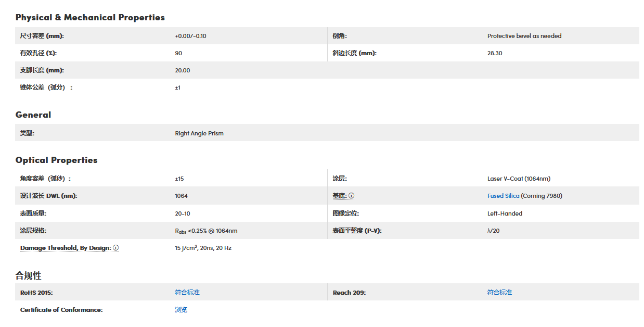Viewport: 644px width, 327px height.
Task: Click the 15 J/cm² damage threshold value
Action: click(x=203, y=248)
